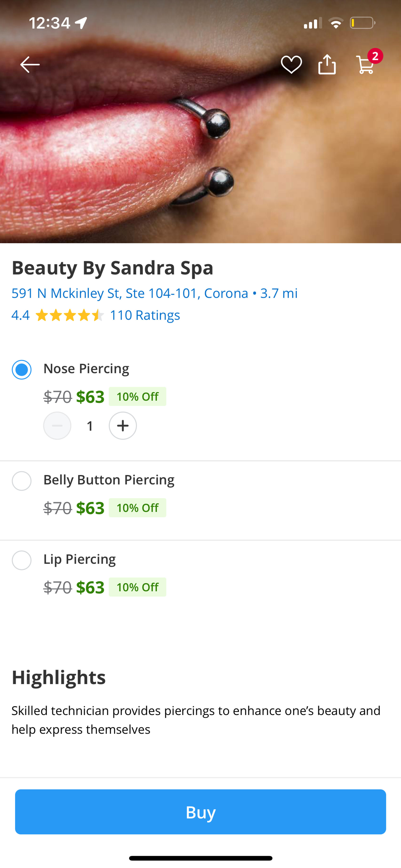
Task: Open the shopping cart icon
Action: click(x=365, y=65)
